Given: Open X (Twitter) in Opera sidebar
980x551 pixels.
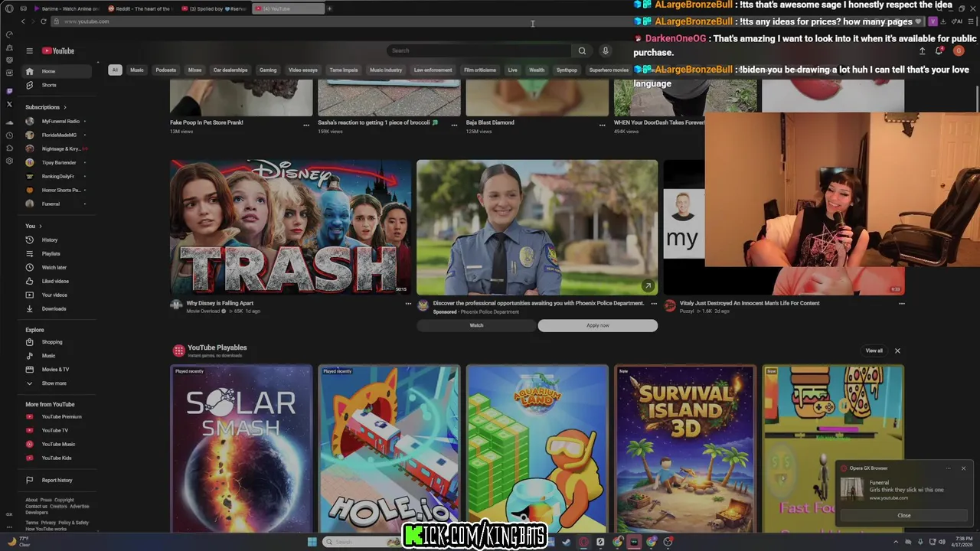Looking at the screenshot, I should pyautogui.click(x=9, y=103).
